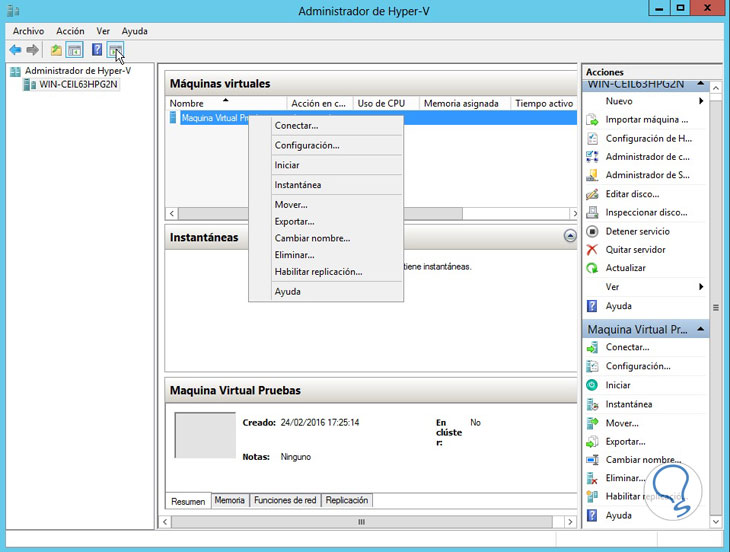
Task: Click Importar máquina icon in Acciones
Action: (592, 120)
